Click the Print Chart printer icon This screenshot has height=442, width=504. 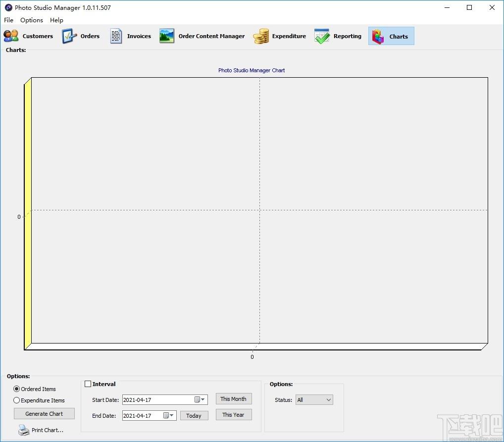[24, 430]
